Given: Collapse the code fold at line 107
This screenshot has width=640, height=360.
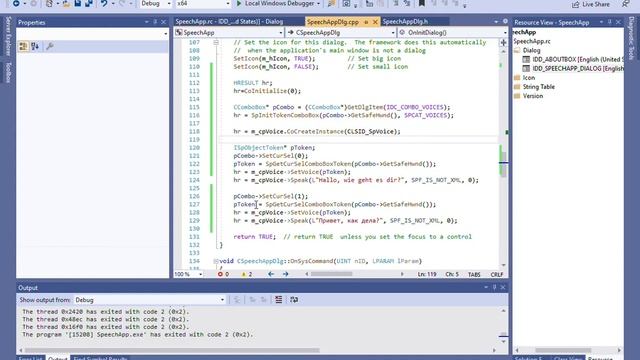Looking at the screenshot, I should click(x=216, y=42).
